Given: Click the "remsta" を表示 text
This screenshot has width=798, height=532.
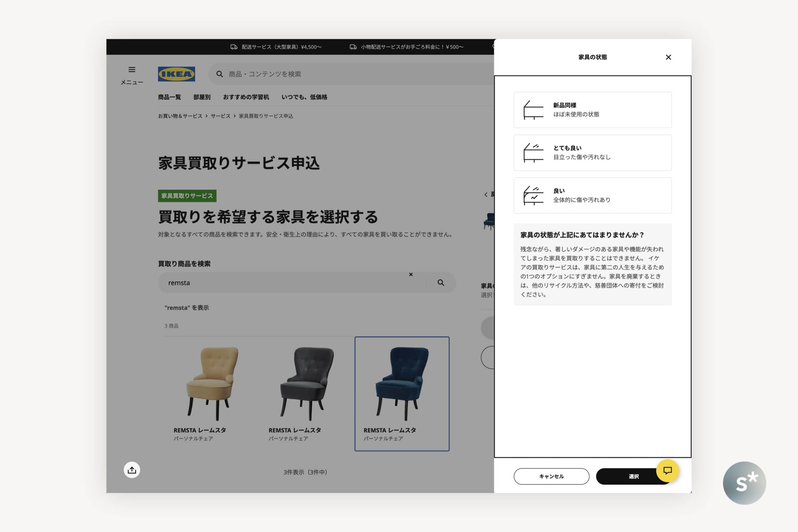Looking at the screenshot, I should tap(187, 308).
